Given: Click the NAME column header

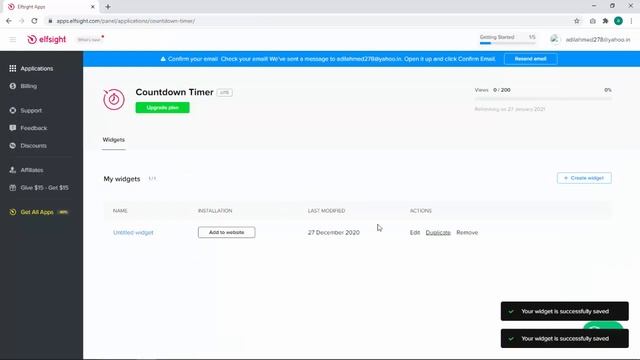Looking at the screenshot, I should (120, 211).
